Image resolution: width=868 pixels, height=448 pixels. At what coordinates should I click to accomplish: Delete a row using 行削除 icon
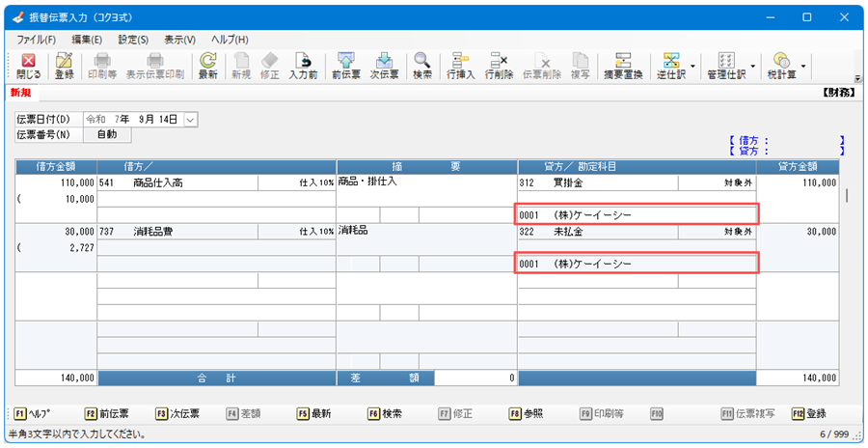pos(499,66)
